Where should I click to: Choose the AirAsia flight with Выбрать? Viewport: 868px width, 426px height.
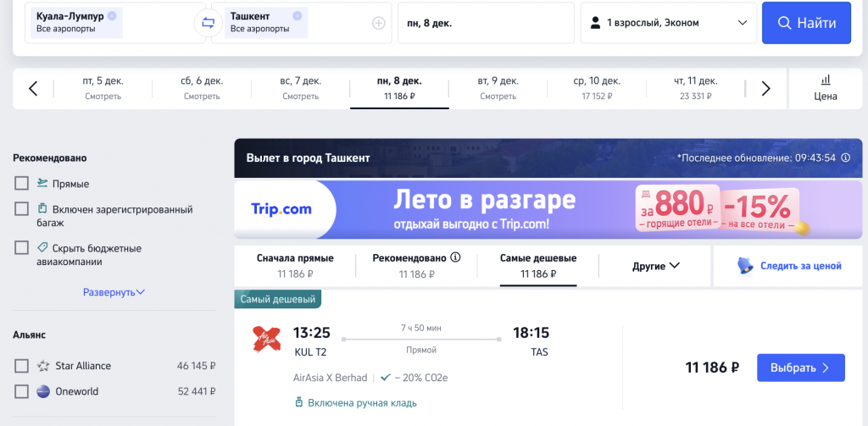[x=801, y=368]
